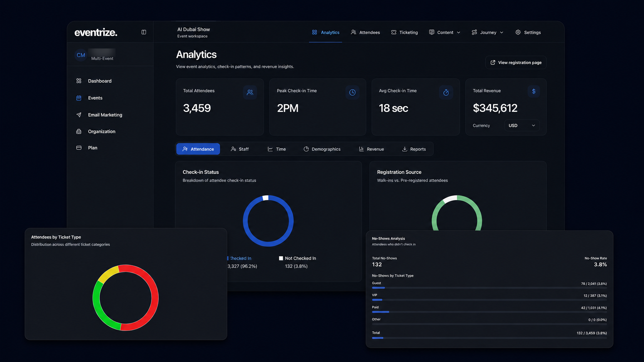
Task: Expand the Journey menu
Action: (x=487, y=32)
